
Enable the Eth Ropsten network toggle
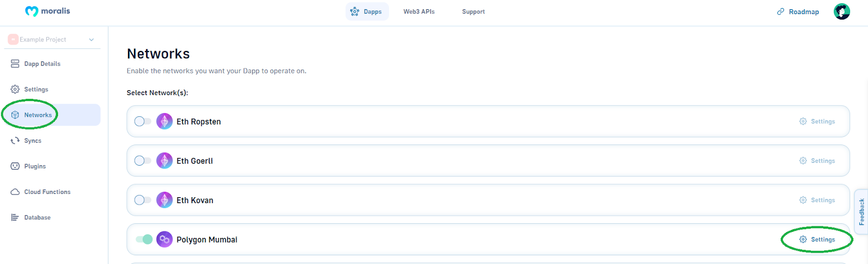tap(143, 121)
